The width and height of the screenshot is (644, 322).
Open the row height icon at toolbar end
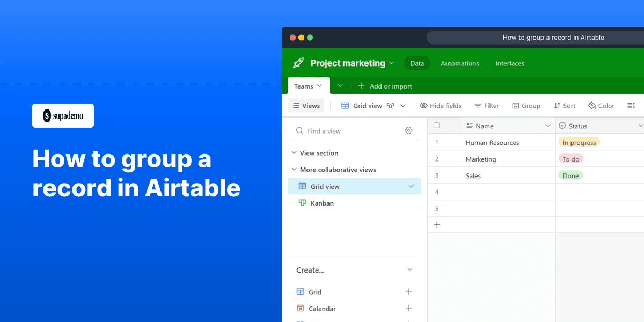click(631, 106)
